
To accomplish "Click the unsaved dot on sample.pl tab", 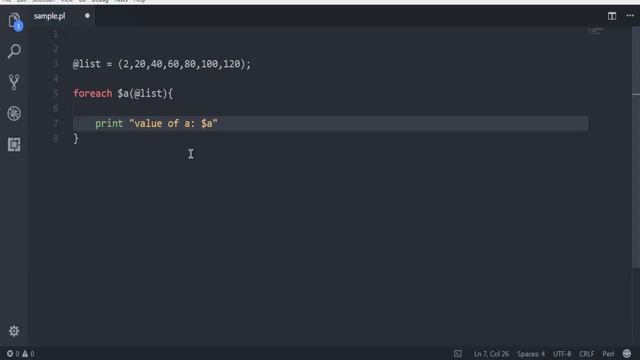I will click(x=87, y=16).
